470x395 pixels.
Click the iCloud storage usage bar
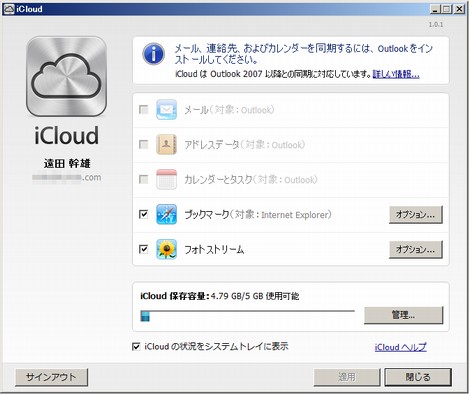click(x=247, y=316)
